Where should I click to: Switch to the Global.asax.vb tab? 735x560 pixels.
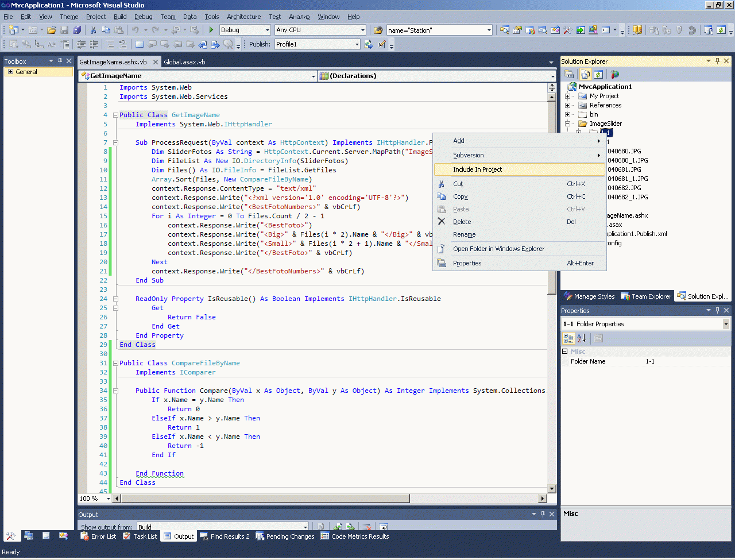pyautogui.click(x=184, y=62)
